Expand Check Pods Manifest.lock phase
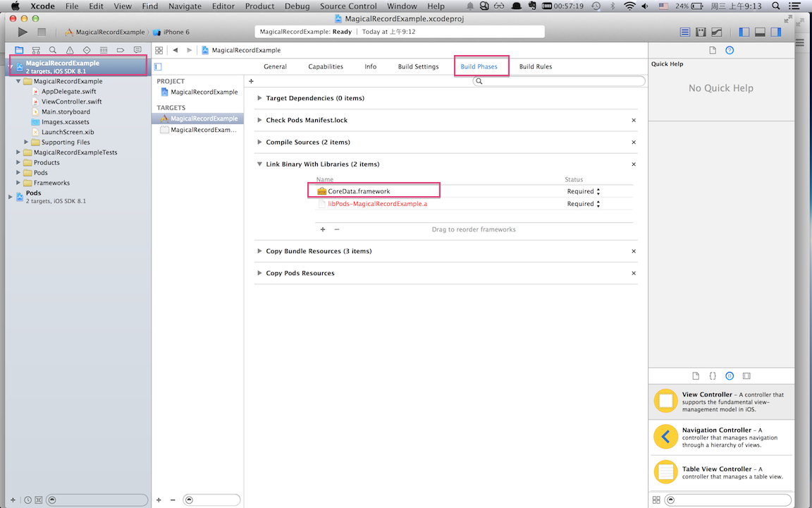Screen dimensions: 812x508 [x=259, y=120]
